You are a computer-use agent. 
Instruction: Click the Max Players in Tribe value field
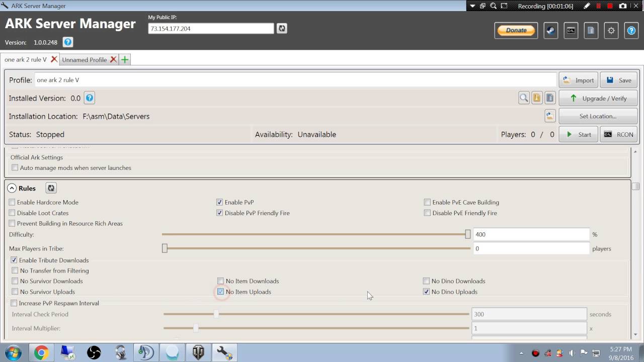point(531,248)
